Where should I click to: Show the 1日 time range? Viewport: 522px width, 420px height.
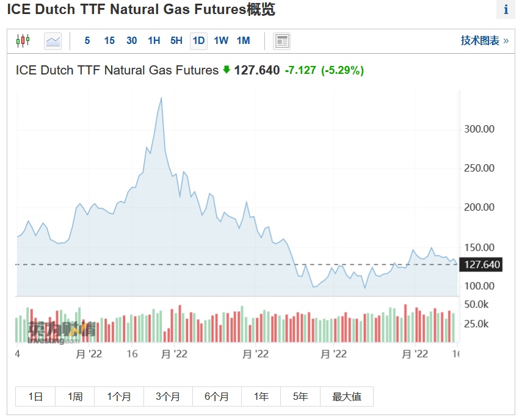coord(35,396)
